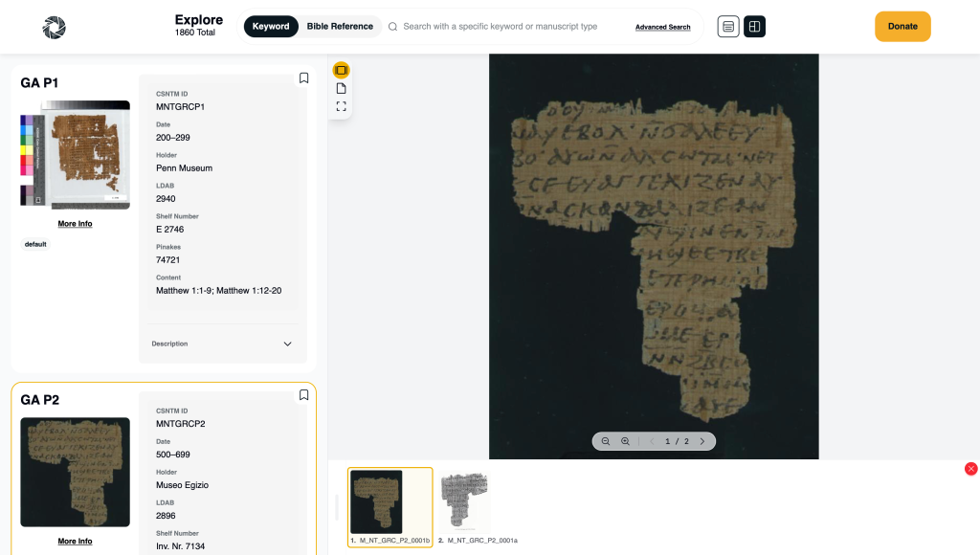Screen dimensions: 980x555
Task: Zoom in on the manuscript image
Action: [625, 441]
